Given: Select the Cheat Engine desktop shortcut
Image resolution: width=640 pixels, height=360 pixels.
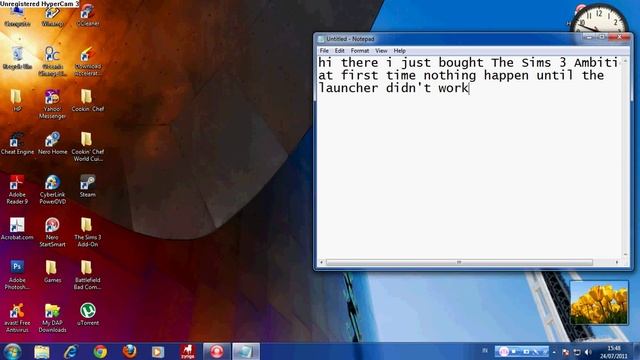Looking at the screenshot, I should pyautogui.click(x=17, y=143).
